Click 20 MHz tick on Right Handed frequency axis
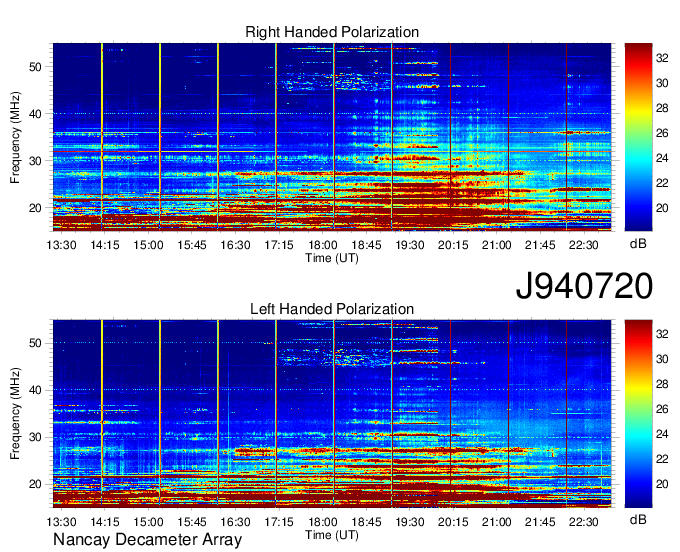Viewport: 680px width, 552px height. click(35, 208)
